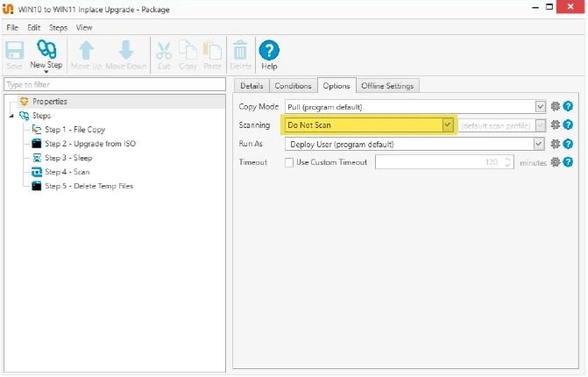
Task: Open the New Step dropdown arrow
Action: (x=46, y=72)
